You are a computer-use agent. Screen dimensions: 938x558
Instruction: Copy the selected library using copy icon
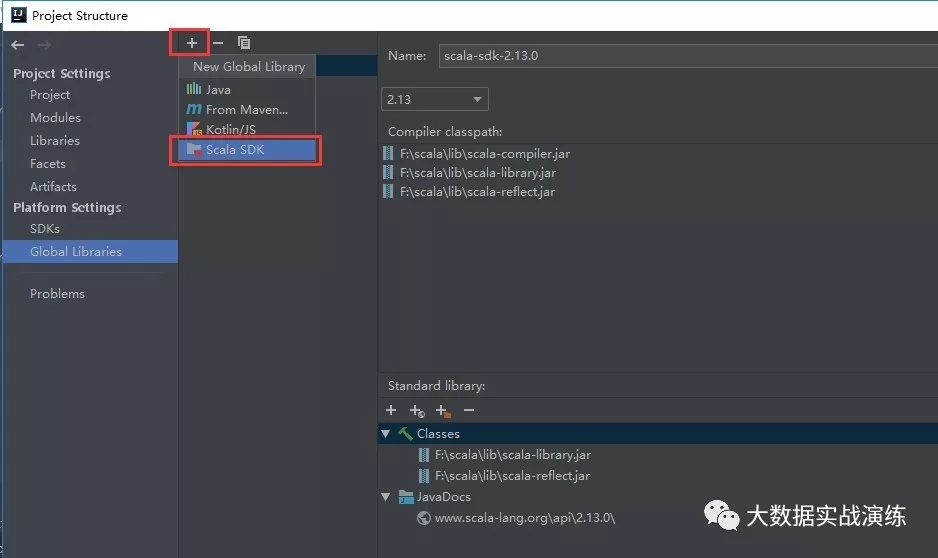(243, 43)
